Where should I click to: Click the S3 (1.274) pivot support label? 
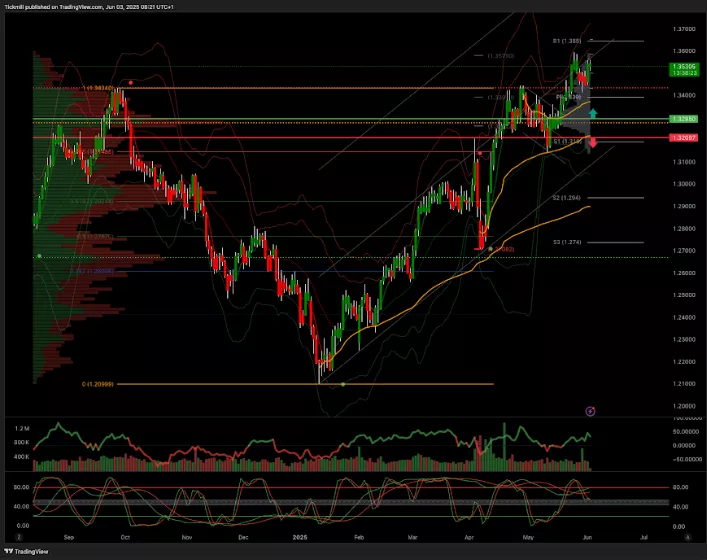click(567, 242)
